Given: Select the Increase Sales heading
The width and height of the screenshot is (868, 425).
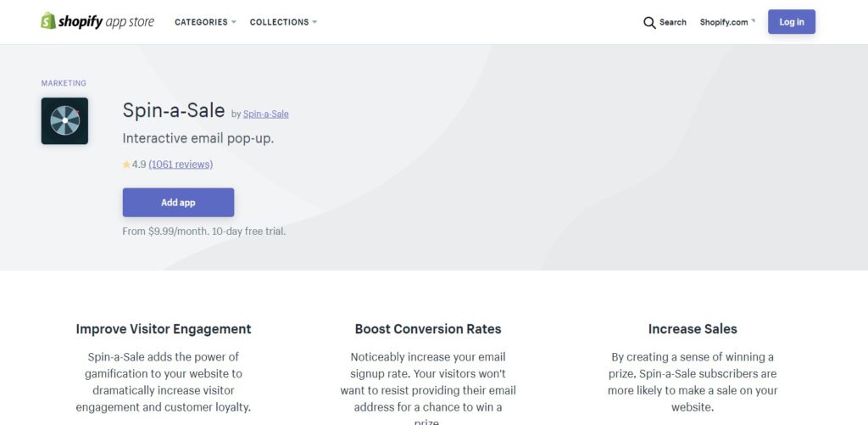Looking at the screenshot, I should (x=693, y=328).
